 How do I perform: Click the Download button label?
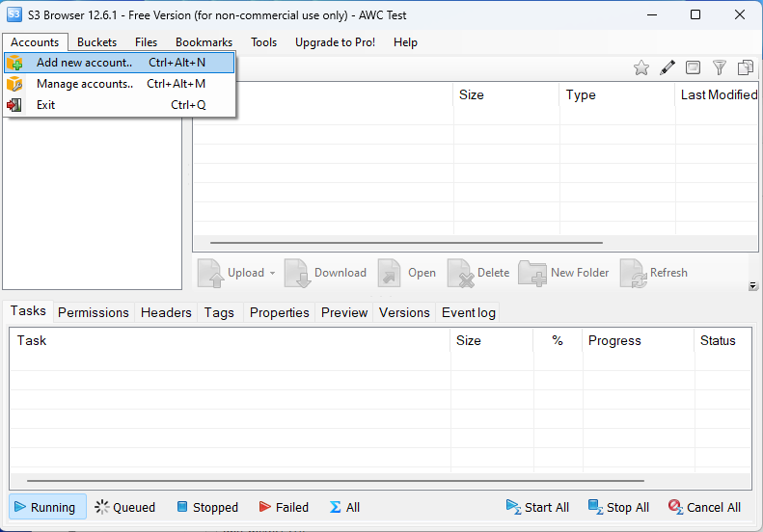coord(341,273)
